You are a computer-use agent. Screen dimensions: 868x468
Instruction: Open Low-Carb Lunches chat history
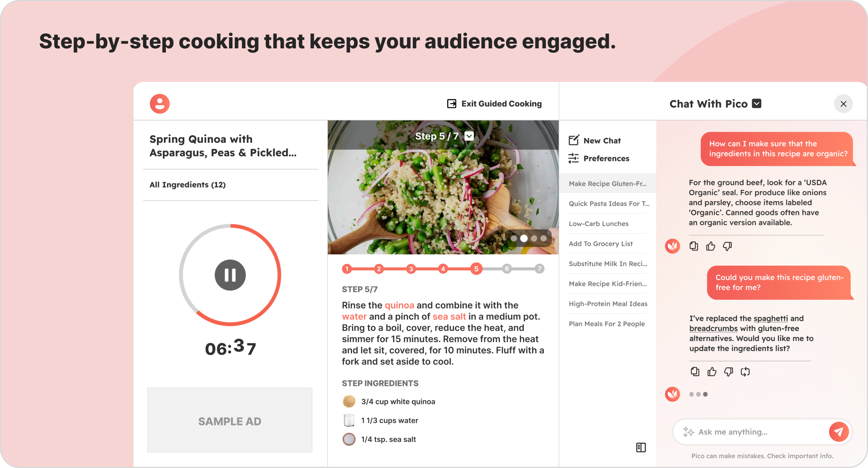599,223
